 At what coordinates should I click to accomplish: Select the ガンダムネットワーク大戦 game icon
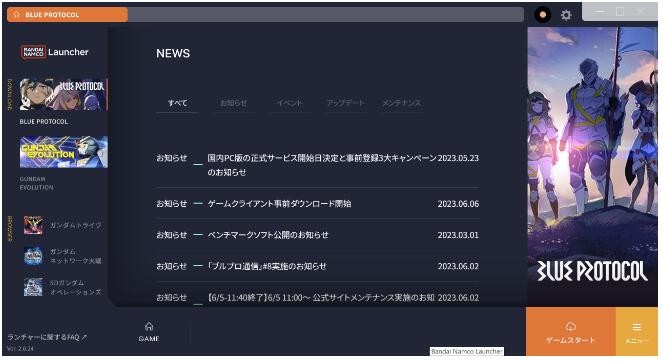tap(33, 256)
